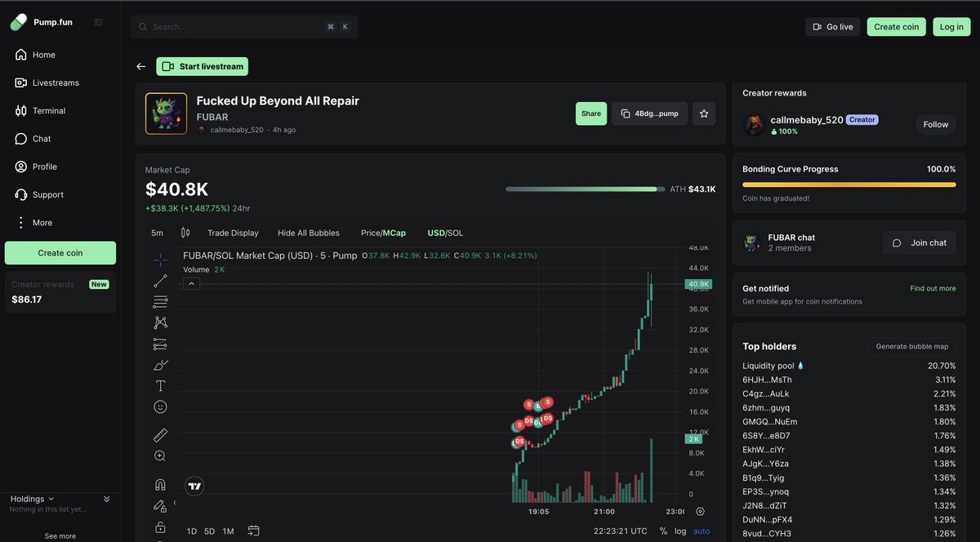Viewport: 980px width, 542px height.
Task: Set chart range to 5D
Action: 210,531
